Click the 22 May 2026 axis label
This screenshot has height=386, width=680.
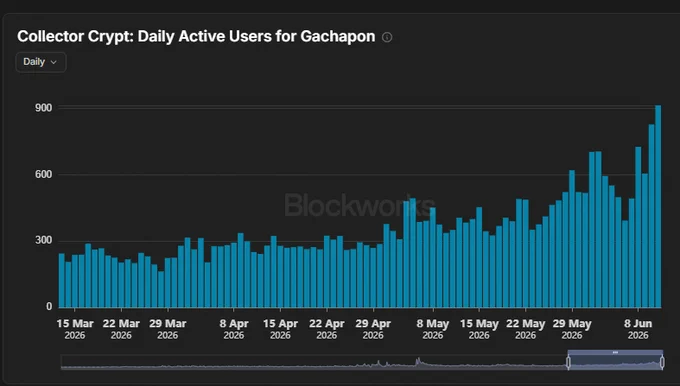(x=526, y=329)
